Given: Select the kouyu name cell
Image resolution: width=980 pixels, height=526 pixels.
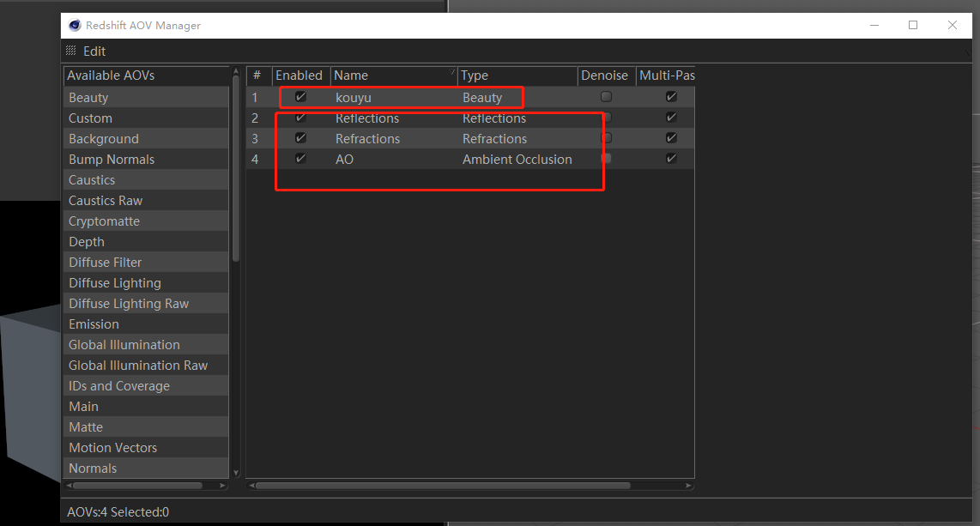Looking at the screenshot, I should pyautogui.click(x=353, y=98).
